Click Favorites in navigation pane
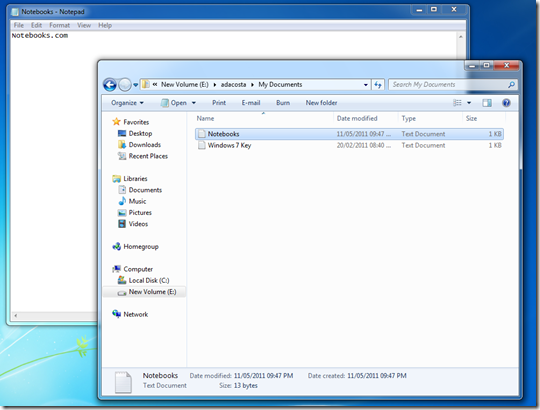The width and height of the screenshot is (540, 410). pos(136,122)
